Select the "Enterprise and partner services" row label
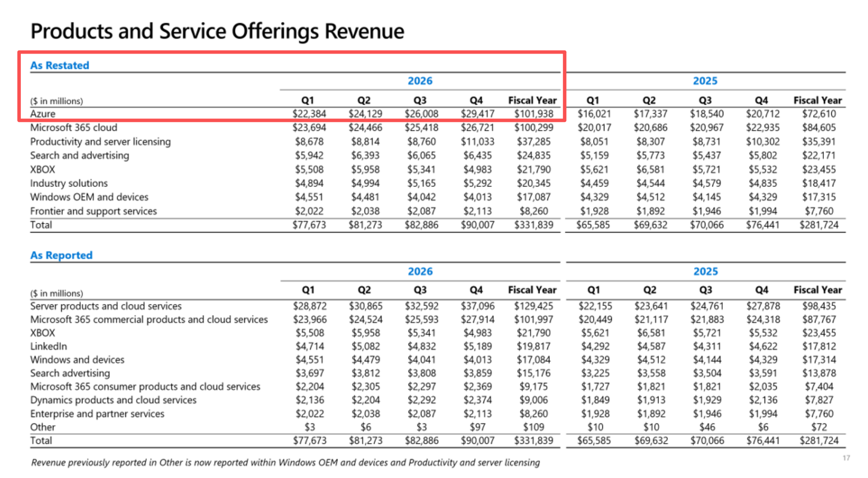Viewport: 868px width, 478px height. point(97,414)
